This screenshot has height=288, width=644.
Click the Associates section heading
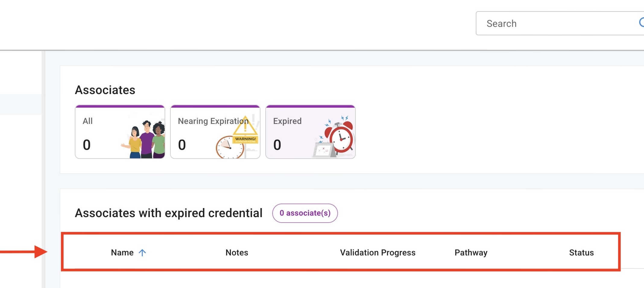(x=105, y=90)
